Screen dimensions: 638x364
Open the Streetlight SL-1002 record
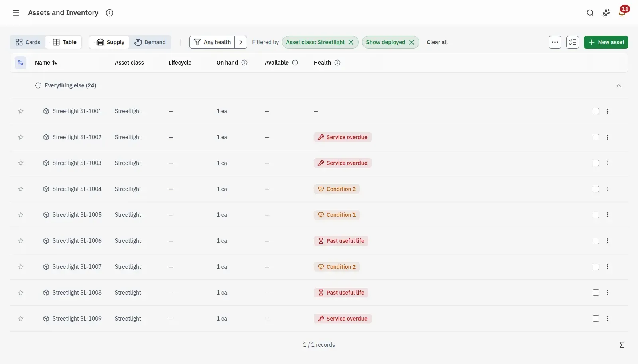pyautogui.click(x=77, y=137)
